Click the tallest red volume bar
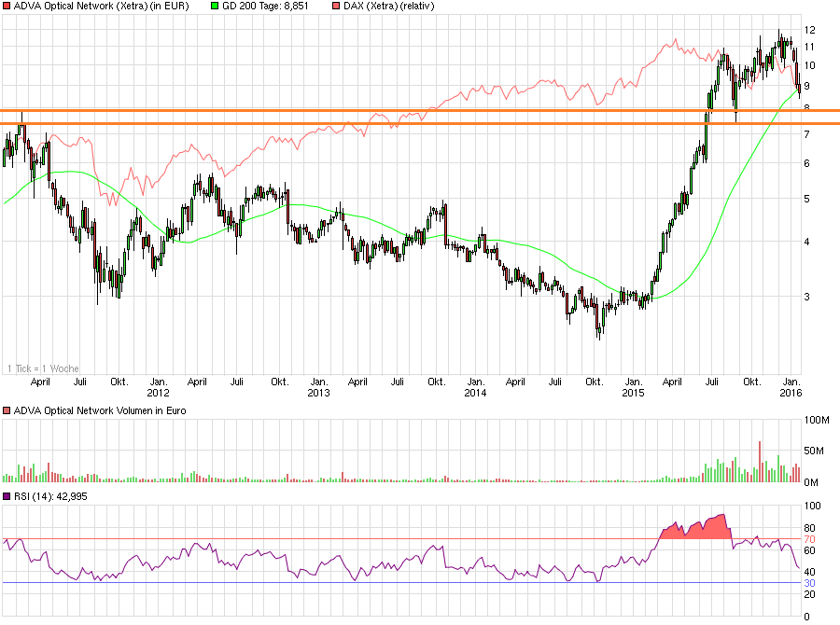The width and height of the screenshot is (840, 625). pos(760,462)
